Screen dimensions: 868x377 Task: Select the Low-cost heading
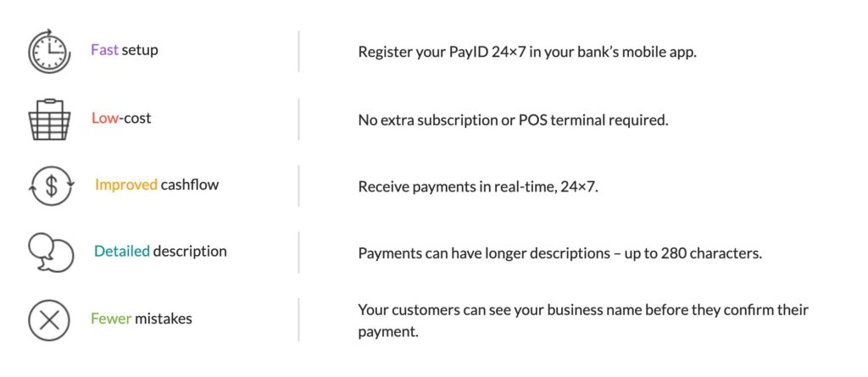pyautogui.click(x=121, y=118)
